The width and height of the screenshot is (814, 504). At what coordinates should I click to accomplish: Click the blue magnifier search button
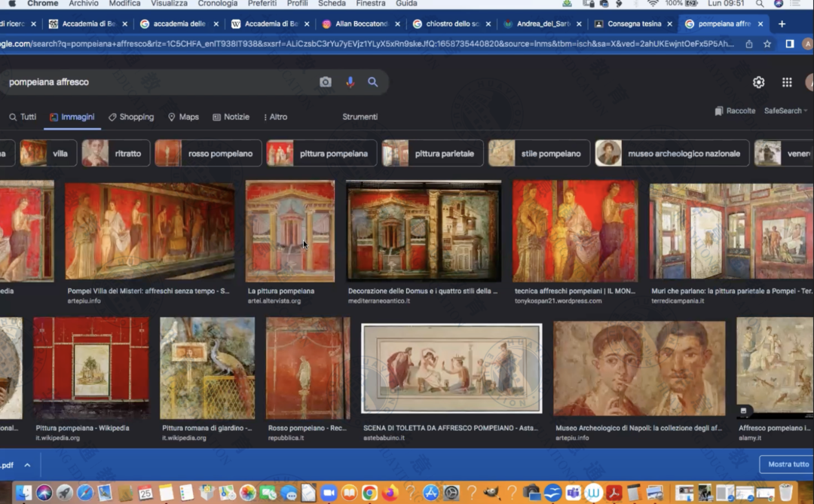pyautogui.click(x=373, y=82)
